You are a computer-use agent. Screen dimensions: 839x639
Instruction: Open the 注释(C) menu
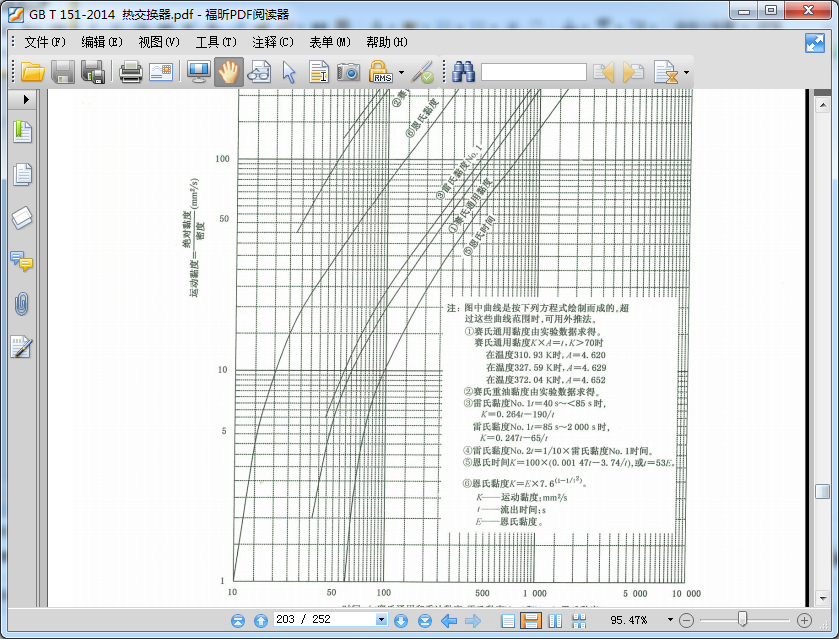tap(273, 42)
